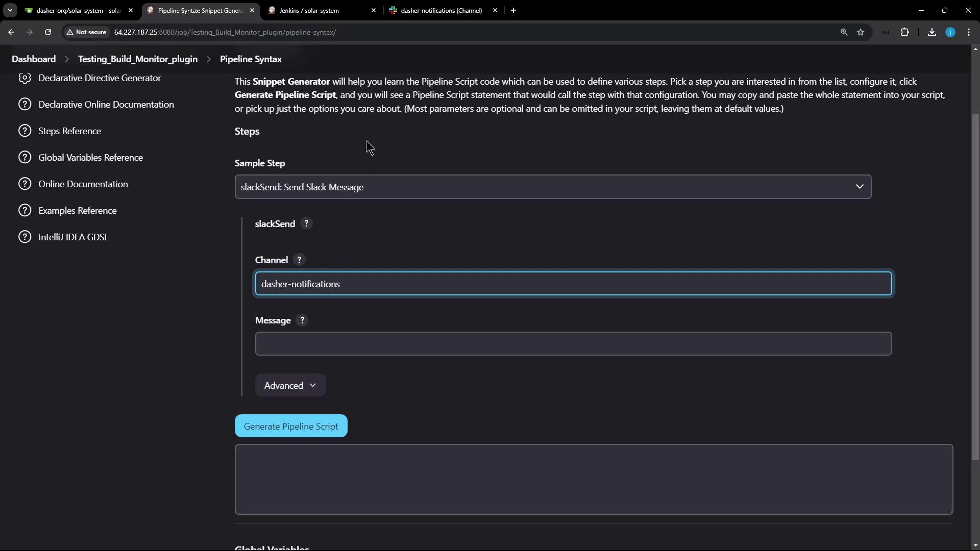980x551 pixels.
Task: Open the Dashboard breadcrumb link
Action: pos(34,59)
